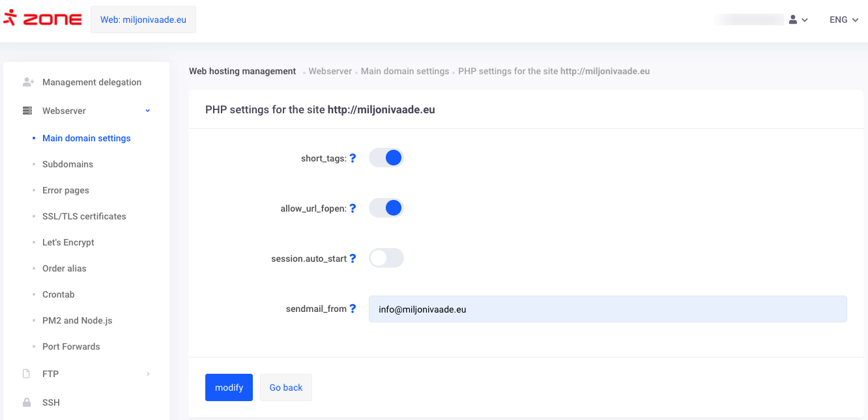Open Subdomains in the sidebar menu
This screenshot has height=420, width=868.
[x=68, y=164]
